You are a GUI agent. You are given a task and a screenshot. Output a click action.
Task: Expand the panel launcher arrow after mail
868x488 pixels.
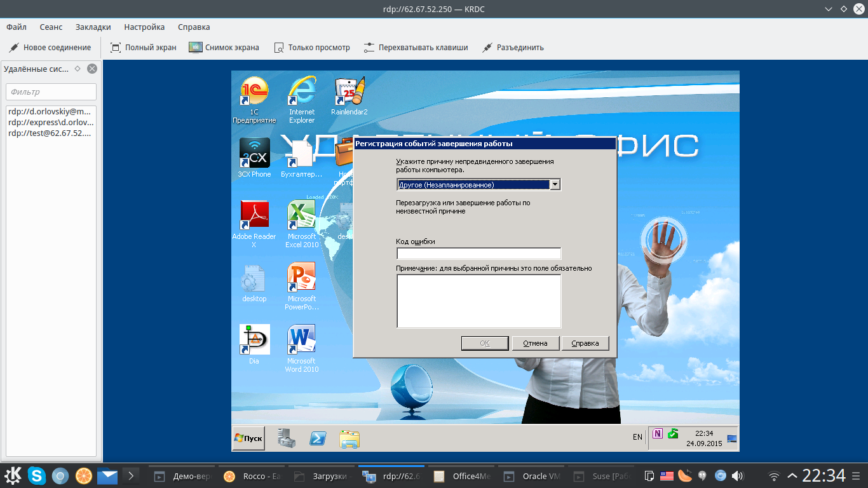(130, 475)
